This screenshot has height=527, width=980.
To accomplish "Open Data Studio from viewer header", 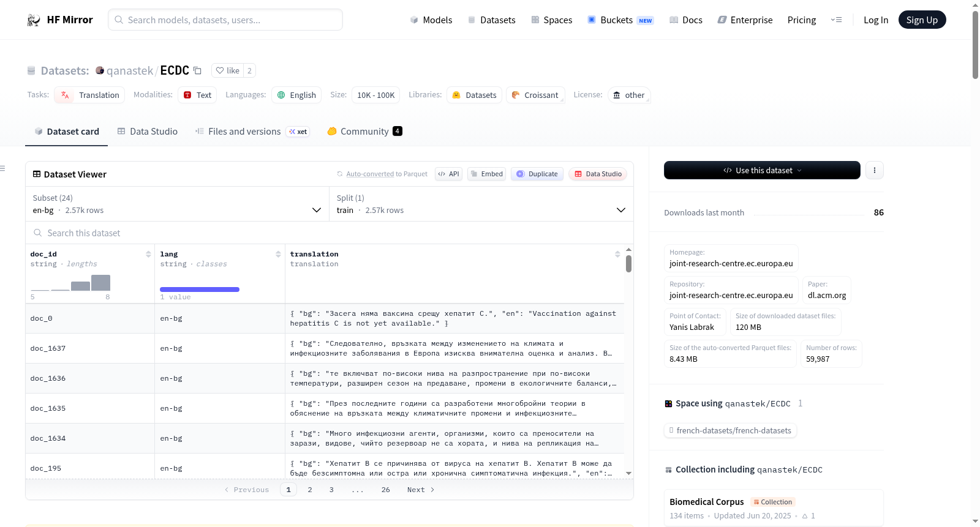I will 598,174.
